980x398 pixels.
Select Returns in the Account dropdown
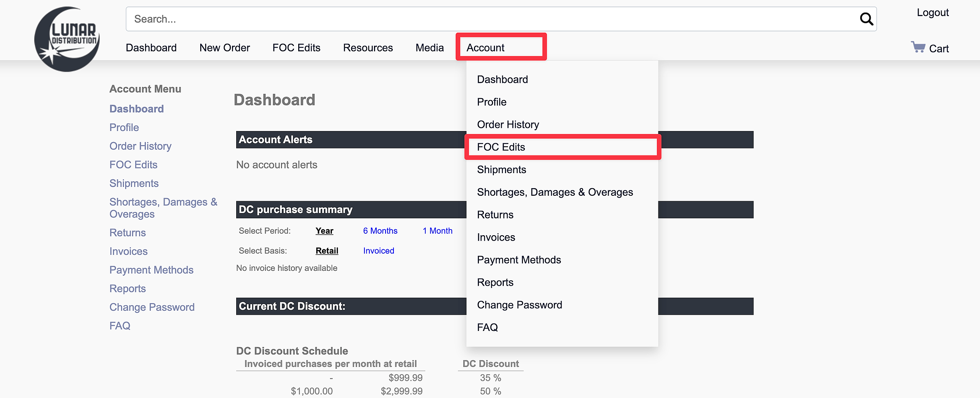495,215
